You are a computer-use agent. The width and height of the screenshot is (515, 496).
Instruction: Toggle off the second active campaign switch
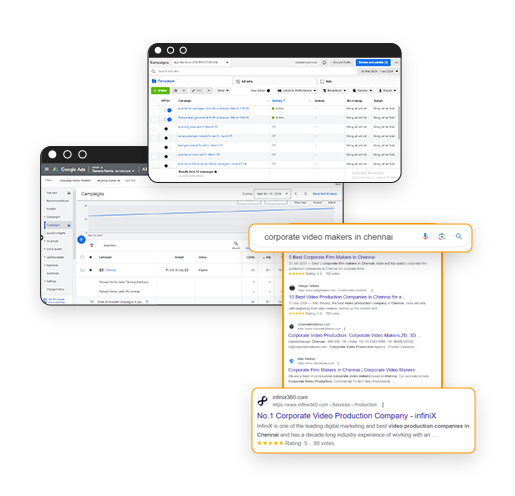point(168,119)
